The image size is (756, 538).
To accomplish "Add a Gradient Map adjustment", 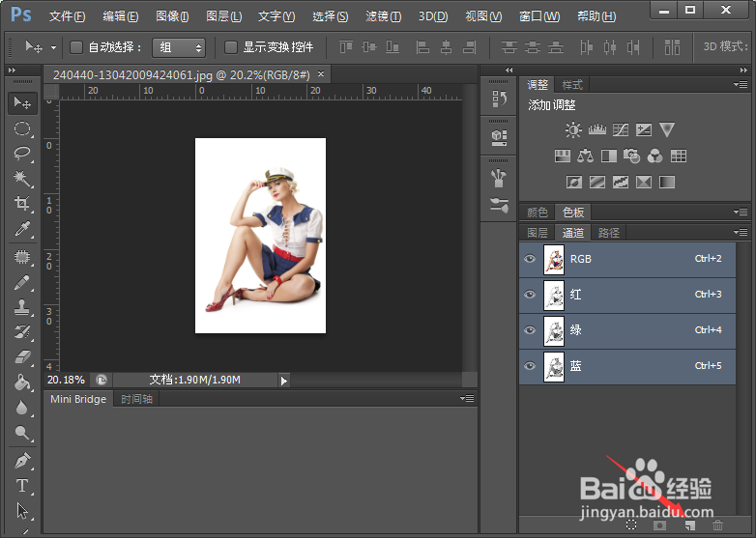I will [667, 182].
